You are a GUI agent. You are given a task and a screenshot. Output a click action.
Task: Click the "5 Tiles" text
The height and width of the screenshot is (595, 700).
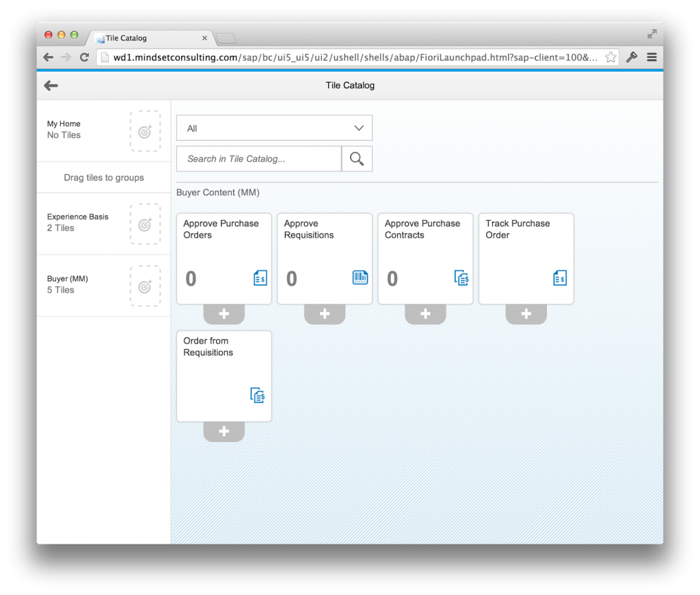click(61, 290)
